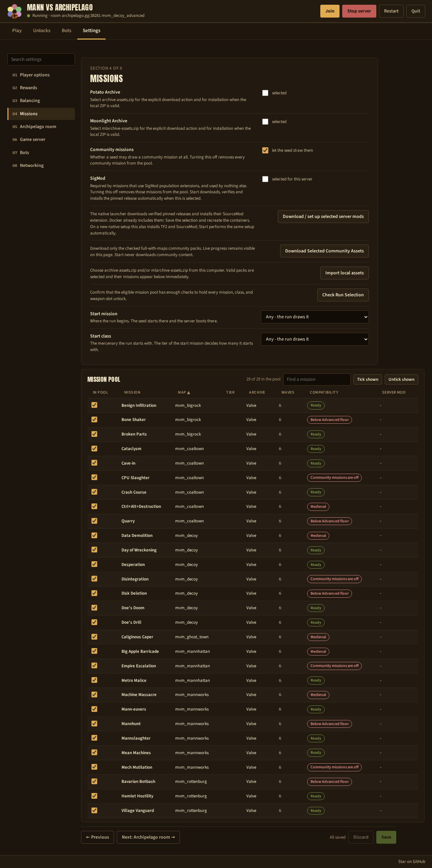Click the Bone Shaker mission name
The height and width of the screenshot is (868, 432).
134,420
